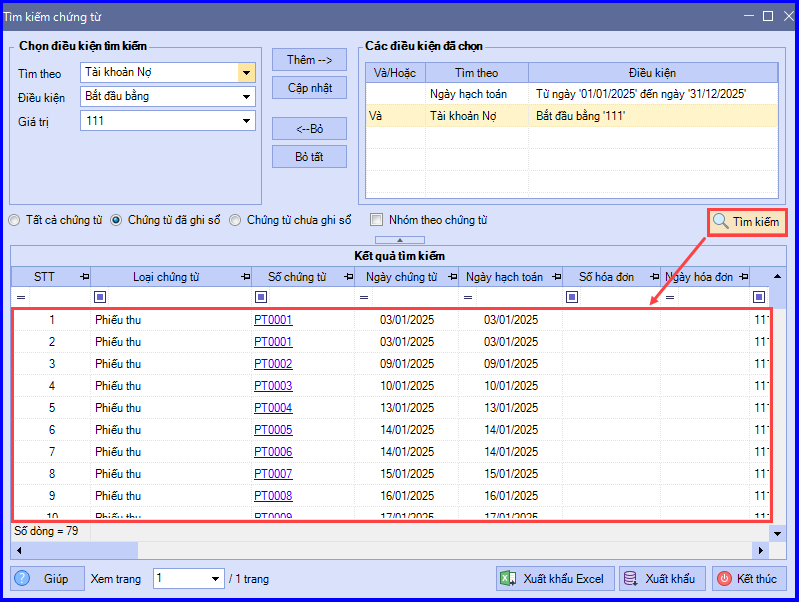Open voucher link PT0005
Image resolution: width=799 pixels, height=602 pixels.
click(x=273, y=429)
